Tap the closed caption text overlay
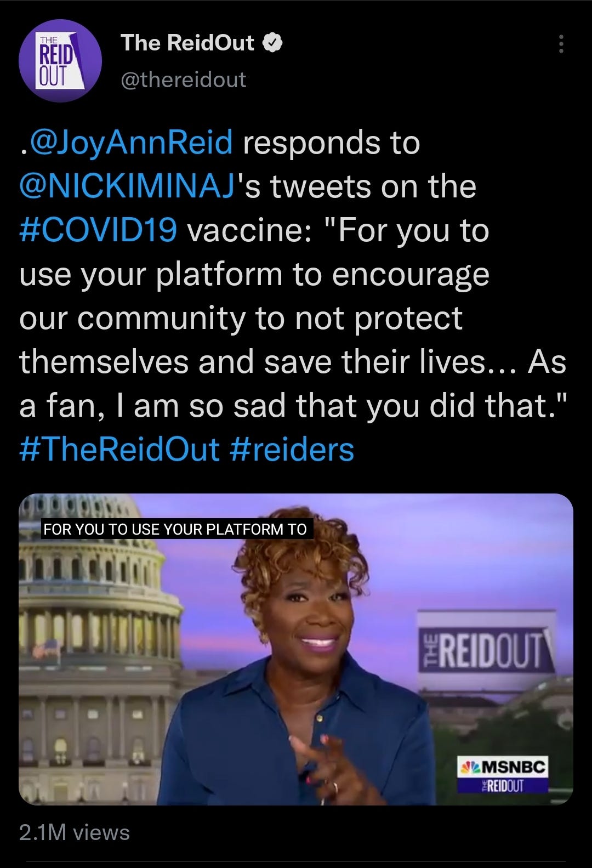Screen dimensions: 592x868 (x=177, y=529)
